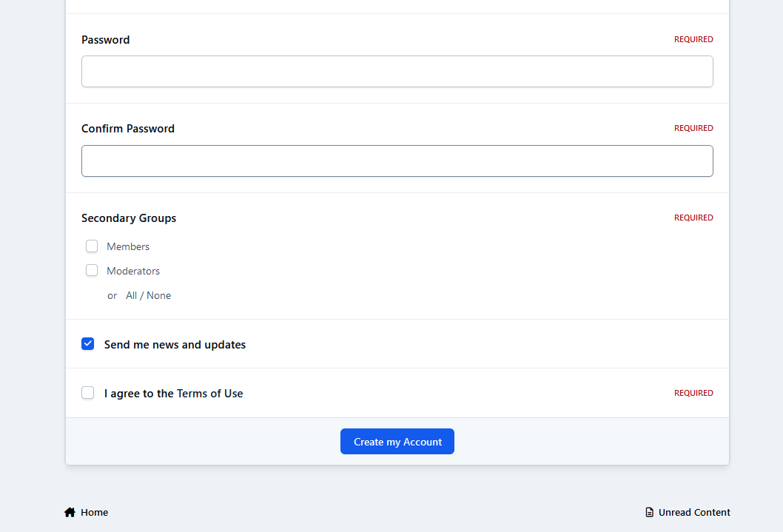783x532 pixels.
Task: Click the Moderators label text
Action: pos(133,271)
